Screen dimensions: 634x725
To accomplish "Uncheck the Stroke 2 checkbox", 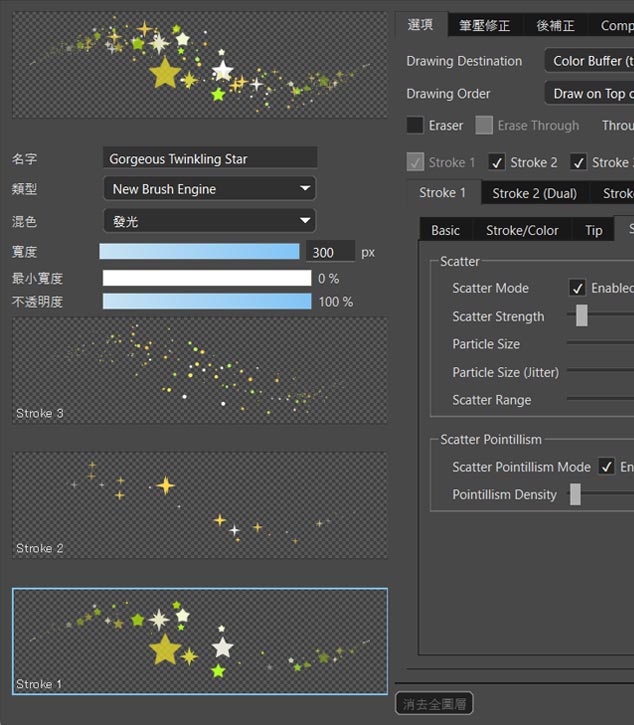I will point(497,162).
